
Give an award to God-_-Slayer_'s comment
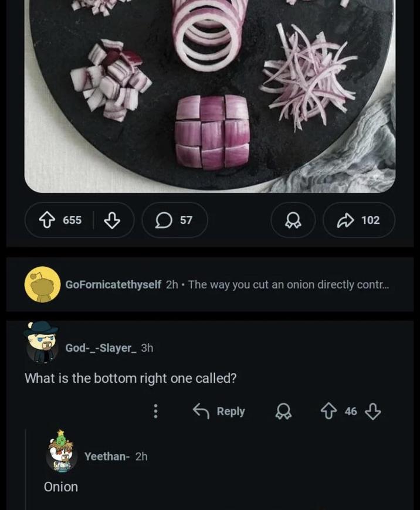284,411
